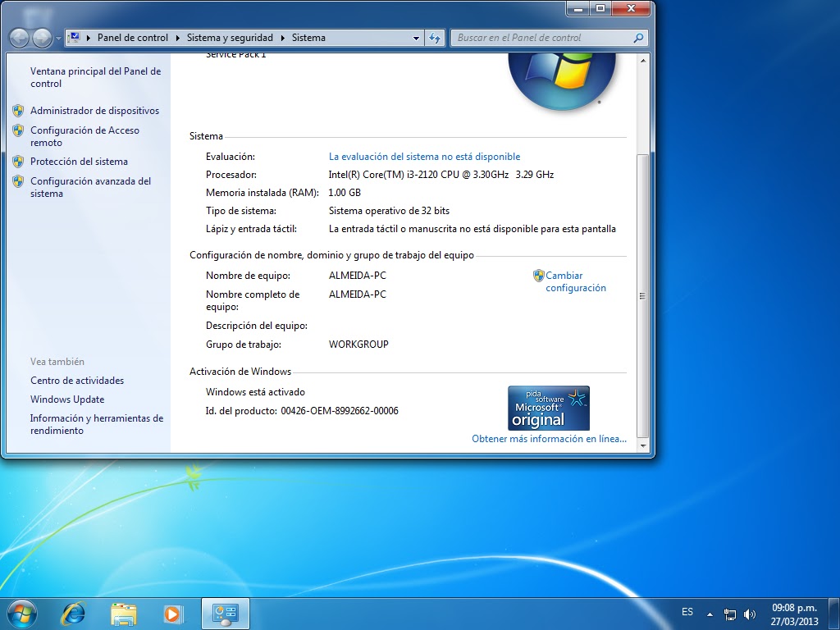Open Windows Update link
Screen dimensions: 840x630
point(67,399)
